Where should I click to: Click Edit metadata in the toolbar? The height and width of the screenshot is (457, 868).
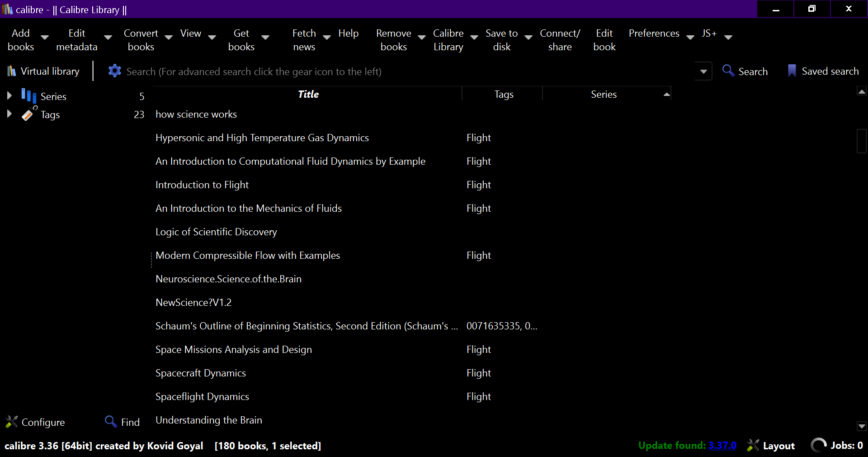tap(77, 40)
